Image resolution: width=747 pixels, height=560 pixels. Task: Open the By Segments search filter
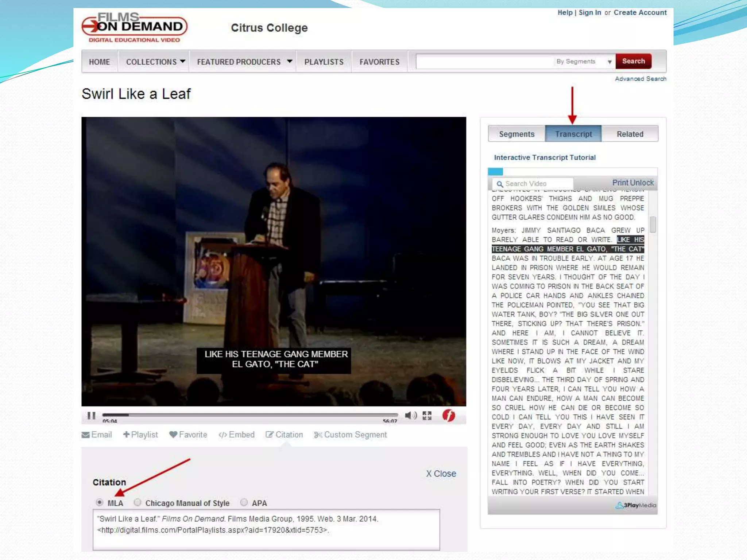pos(584,62)
